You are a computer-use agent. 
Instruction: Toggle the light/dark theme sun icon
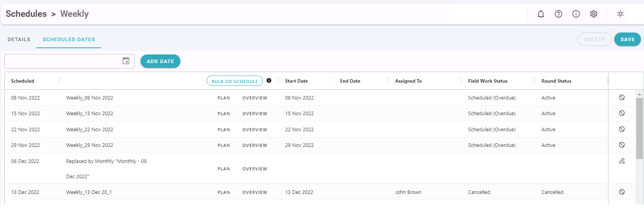click(621, 14)
